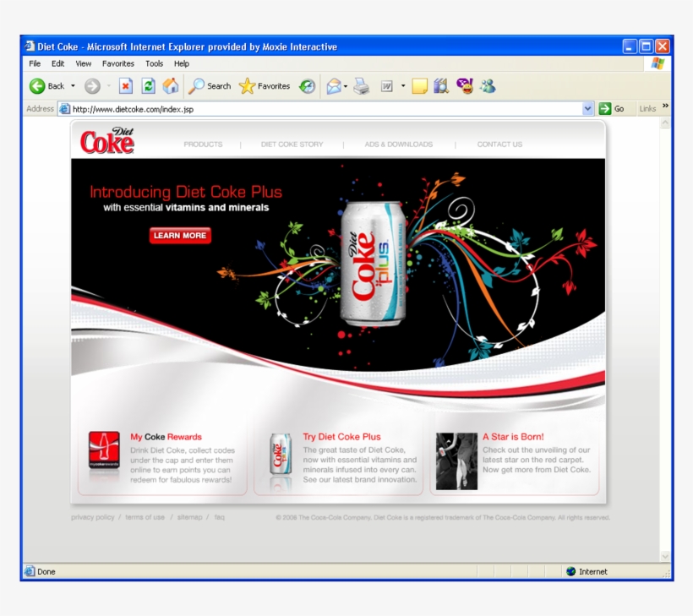
Task: Open the Tools menu
Action: point(155,63)
